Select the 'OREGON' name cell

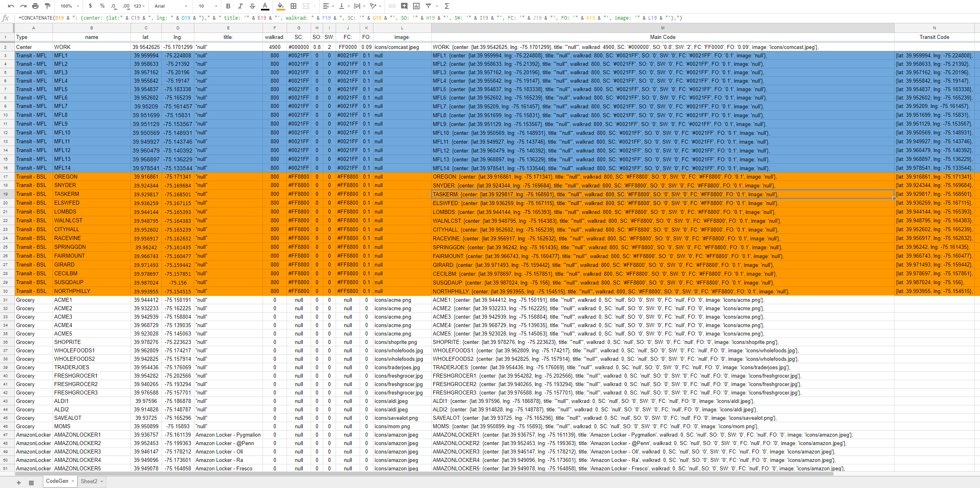(x=92, y=177)
